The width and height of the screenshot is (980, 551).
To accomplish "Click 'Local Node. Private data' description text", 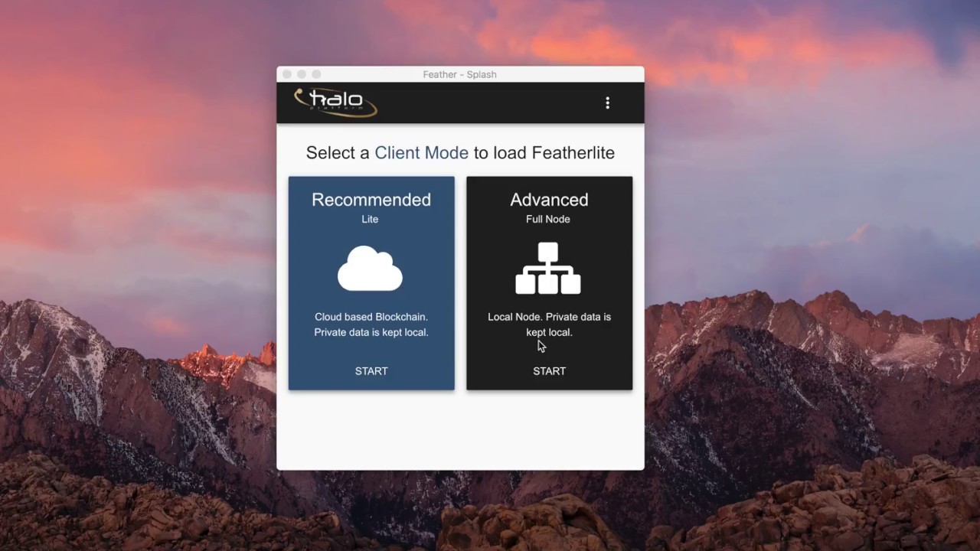I will [x=550, y=324].
